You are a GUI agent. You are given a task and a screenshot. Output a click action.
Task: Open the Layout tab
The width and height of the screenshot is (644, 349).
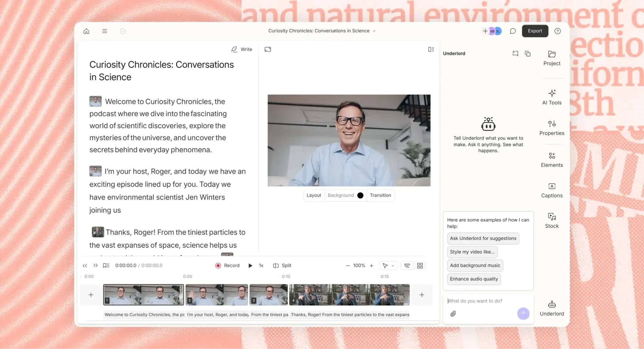[x=314, y=195]
